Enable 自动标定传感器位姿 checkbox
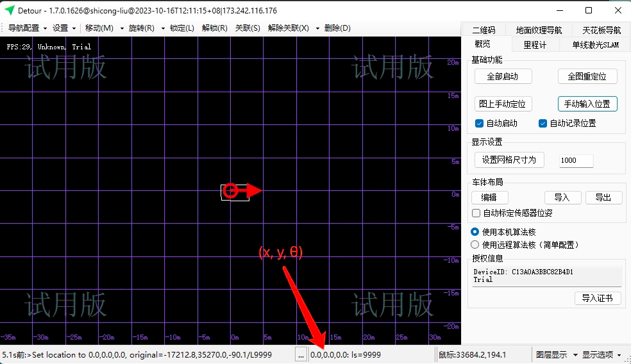The image size is (631, 364). [476, 213]
